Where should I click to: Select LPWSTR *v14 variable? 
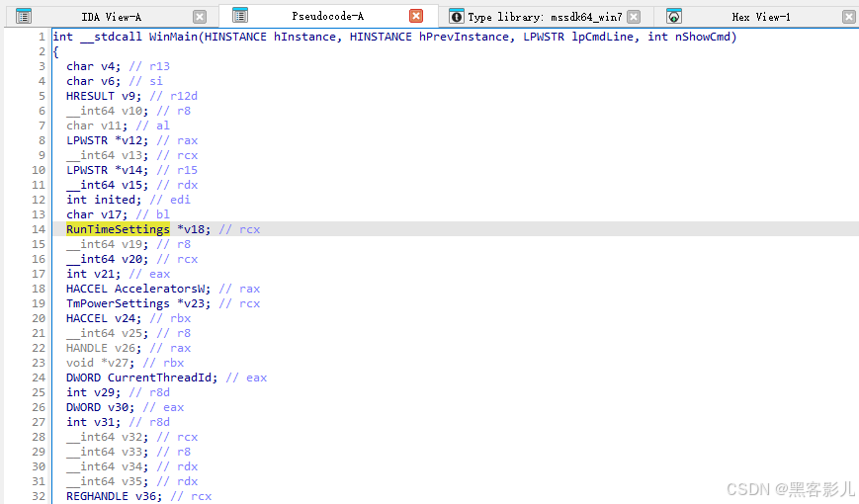tap(131, 170)
